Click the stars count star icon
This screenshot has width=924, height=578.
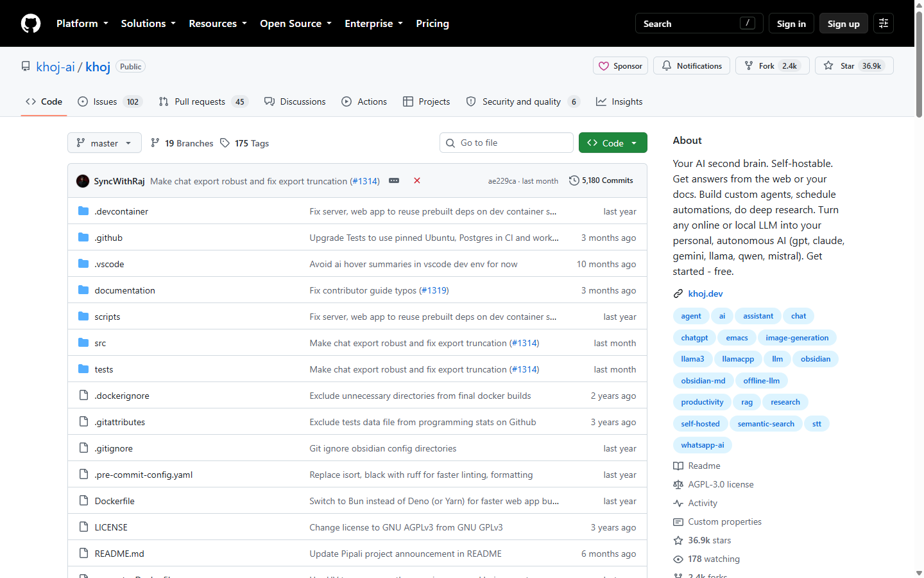pyautogui.click(x=678, y=541)
